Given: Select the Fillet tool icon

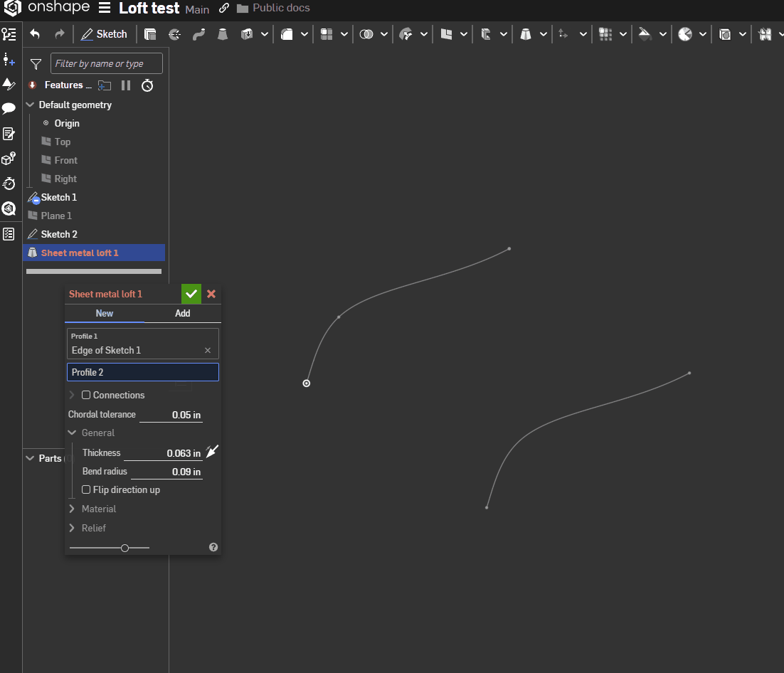Looking at the screenshot, I should (x=287, y=34).
